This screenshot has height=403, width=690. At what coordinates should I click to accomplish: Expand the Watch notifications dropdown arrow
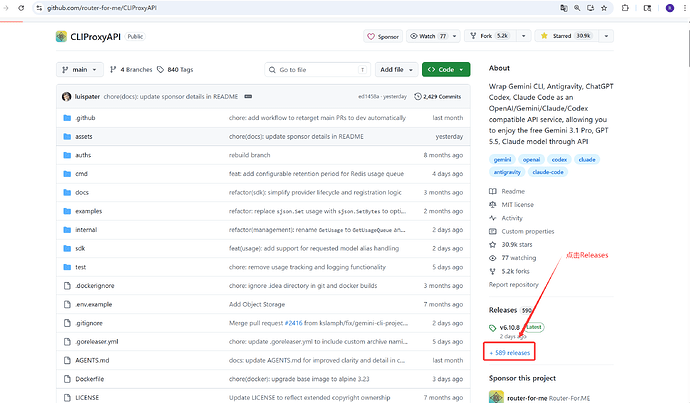[455, 36]
